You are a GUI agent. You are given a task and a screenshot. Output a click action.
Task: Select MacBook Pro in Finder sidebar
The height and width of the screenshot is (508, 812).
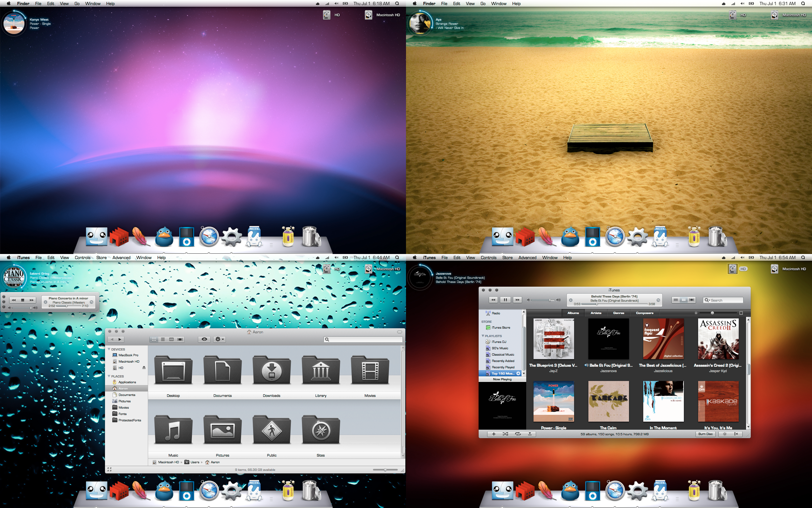127,355
